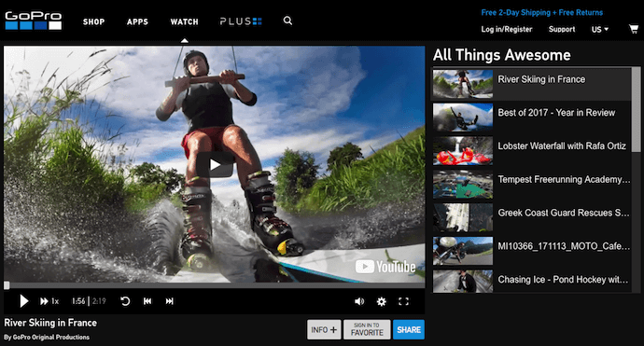Click the video progress bar handle
644x346 pixels.
tap(7, 285)
